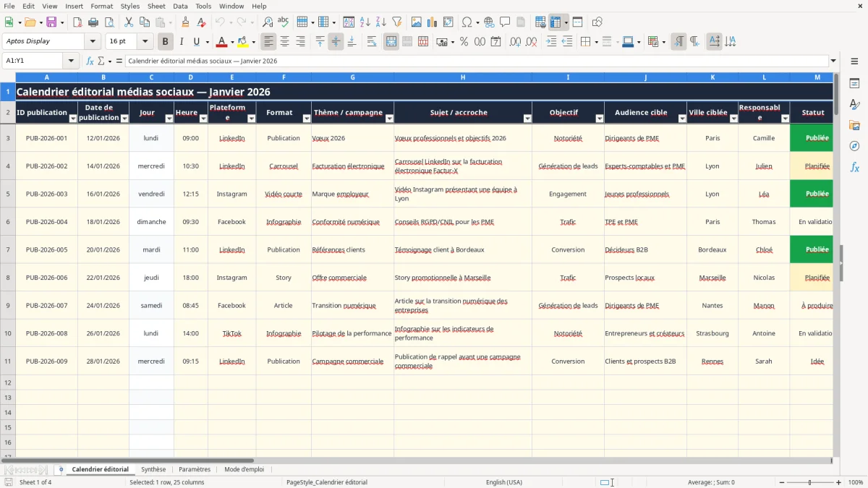This screenshot has height=488, width=868.
Task: Toggle Italic formatting
Action: click(182, 42)
